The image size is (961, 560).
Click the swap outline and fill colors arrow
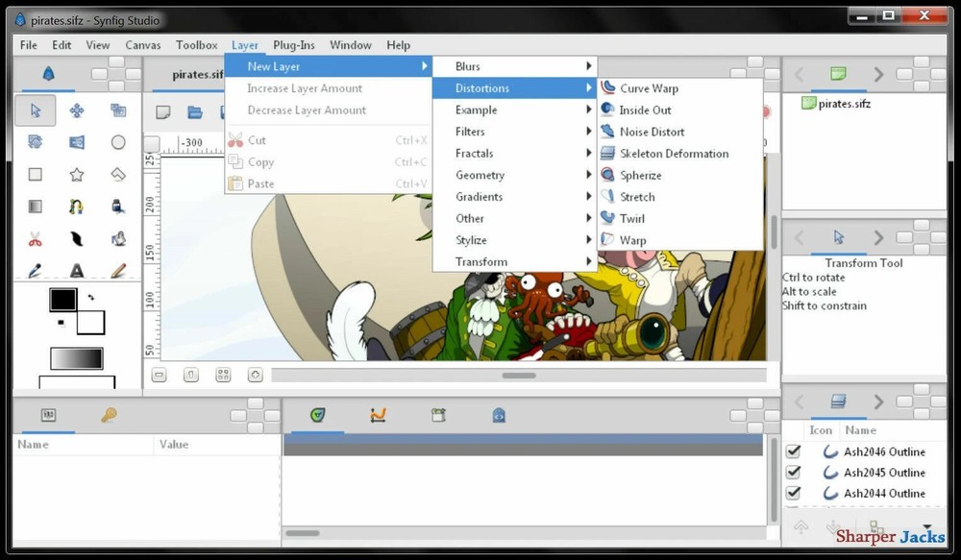coord(90,298)
